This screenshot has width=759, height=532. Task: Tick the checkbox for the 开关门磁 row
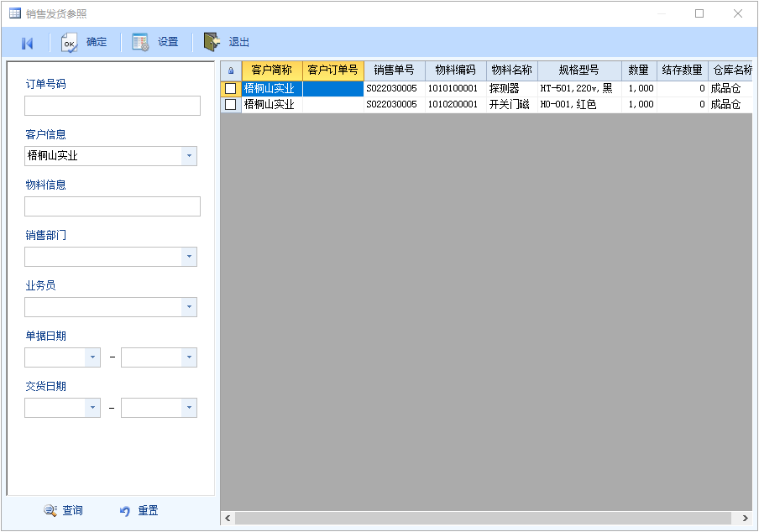(x=231, y=104)
